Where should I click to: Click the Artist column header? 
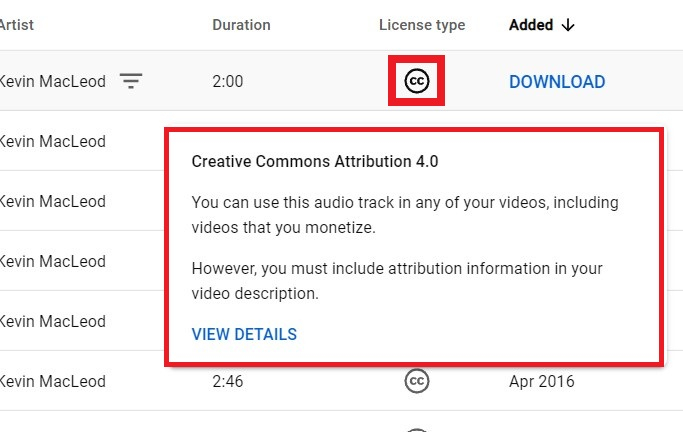(17, 25)
